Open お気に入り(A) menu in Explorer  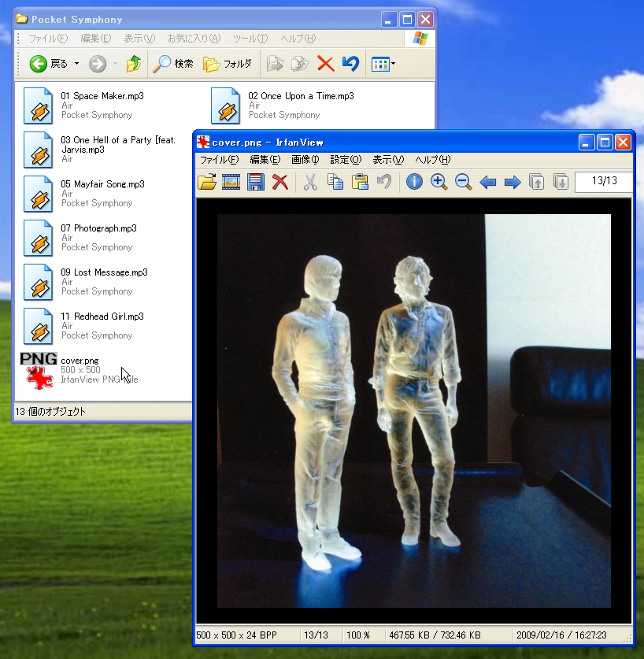coord(194,39)
